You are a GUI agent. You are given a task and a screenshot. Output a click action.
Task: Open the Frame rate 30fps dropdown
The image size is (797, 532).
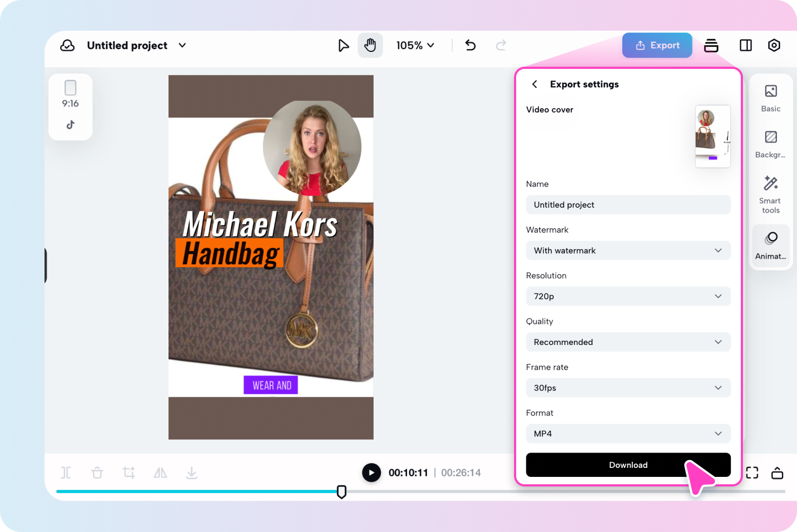pos(628,388)
